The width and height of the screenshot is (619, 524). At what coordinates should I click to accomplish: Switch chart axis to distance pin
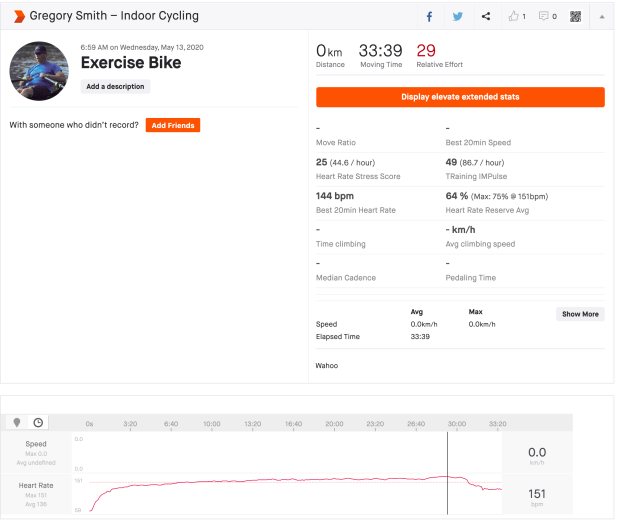tap(18, 423)
